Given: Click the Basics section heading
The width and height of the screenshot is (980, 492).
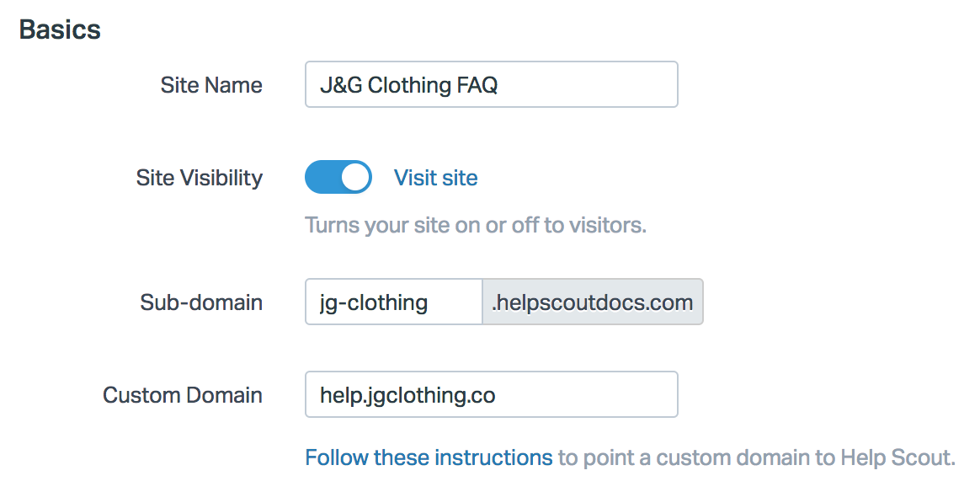Looking at the screenshot, I should click(60, 29).
